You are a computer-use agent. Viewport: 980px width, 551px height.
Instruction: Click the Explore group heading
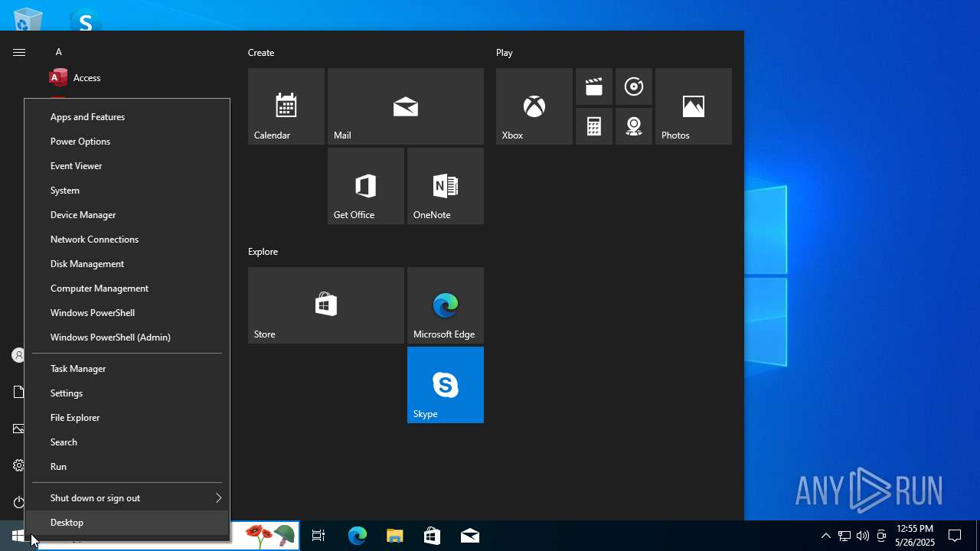point(263,252)
